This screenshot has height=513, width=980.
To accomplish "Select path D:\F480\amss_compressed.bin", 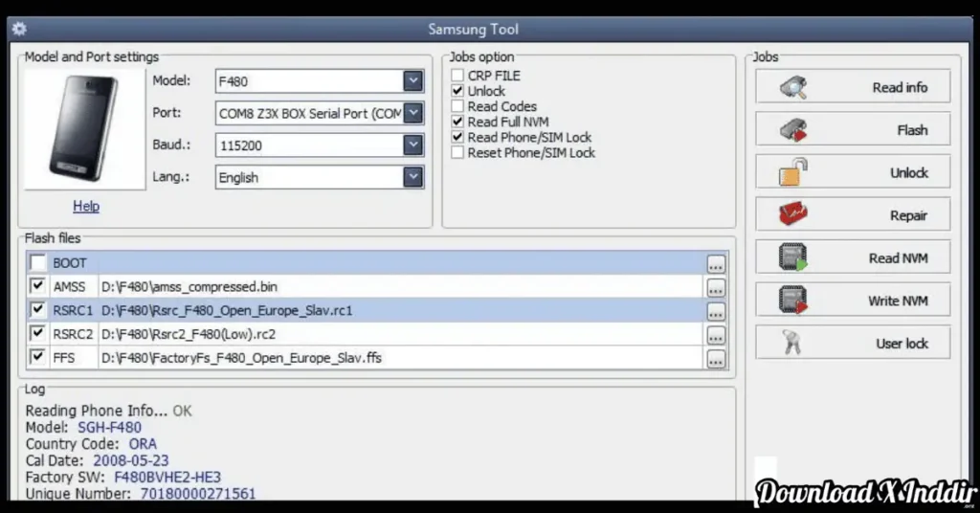I will tap(189, 287).
